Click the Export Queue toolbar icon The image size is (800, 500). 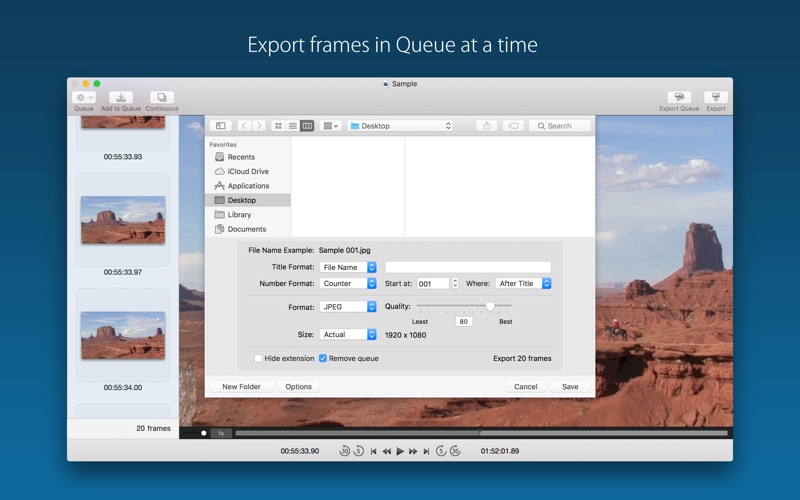click(679, 98)
